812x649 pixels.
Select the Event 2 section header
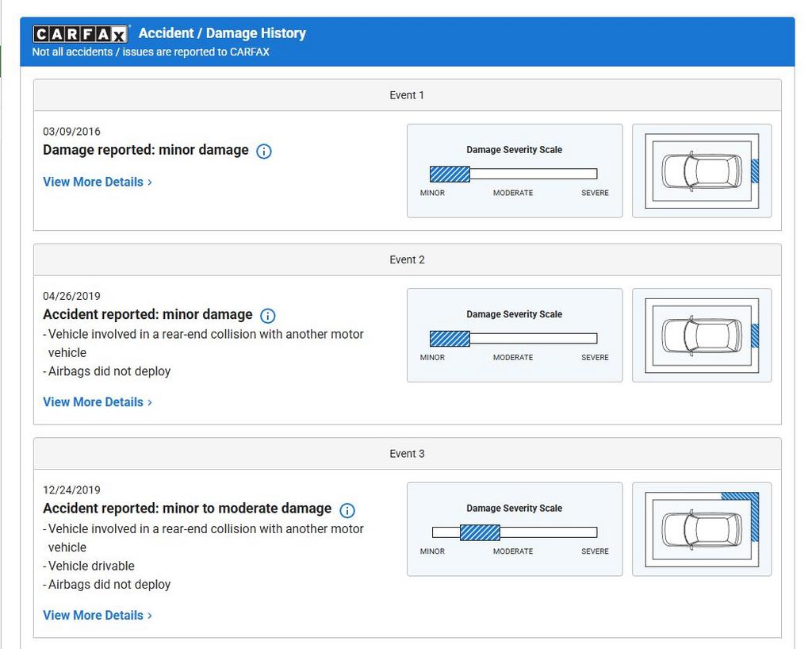pos(407,259)
